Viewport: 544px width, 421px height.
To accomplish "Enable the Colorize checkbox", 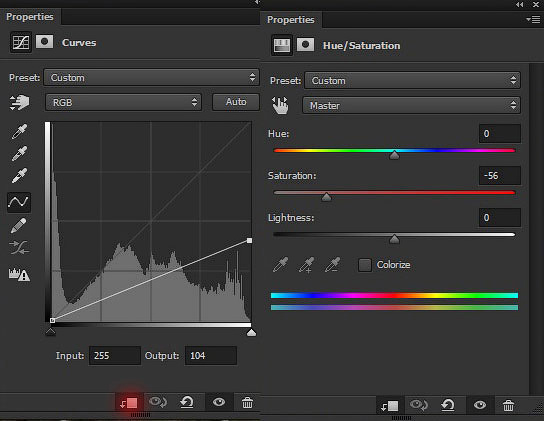I will tap(365, 265).
